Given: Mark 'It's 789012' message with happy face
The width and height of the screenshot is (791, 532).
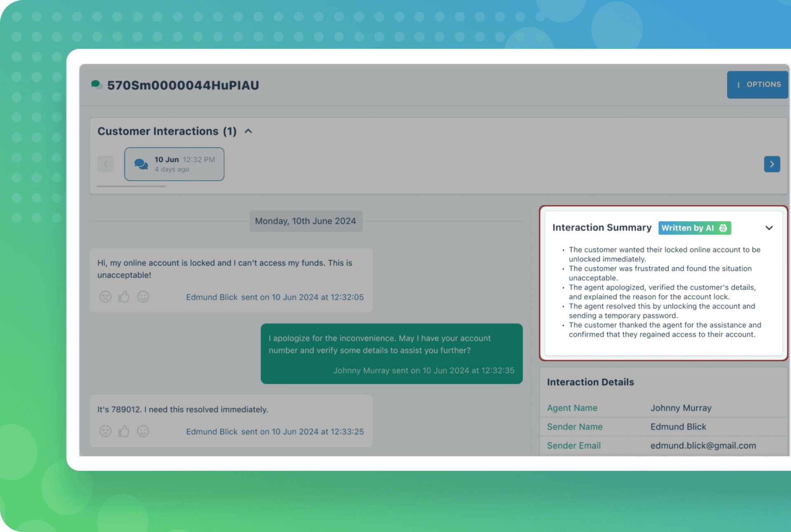Looking at the screenshot, I should 143,431.
